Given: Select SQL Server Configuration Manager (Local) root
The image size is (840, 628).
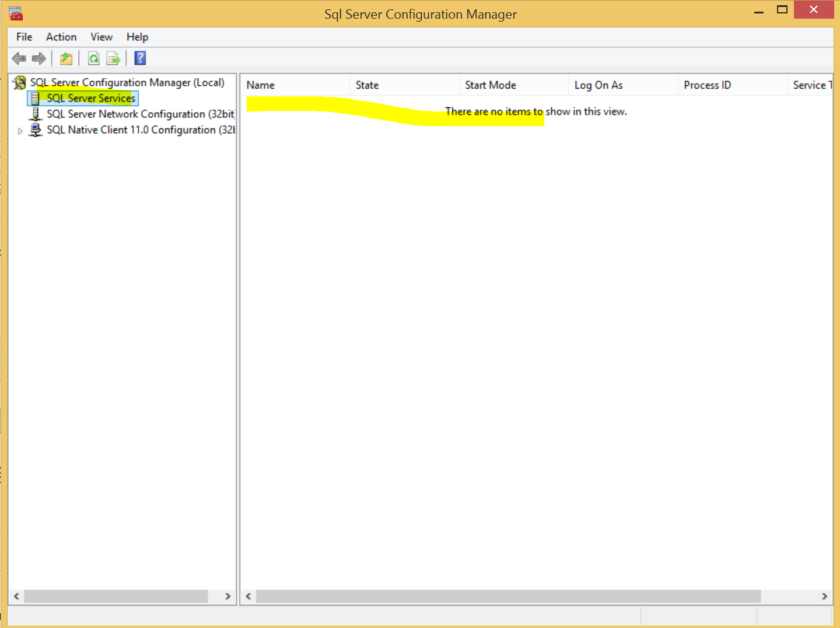Looking at the screenshot, I should tap(127, 83).
